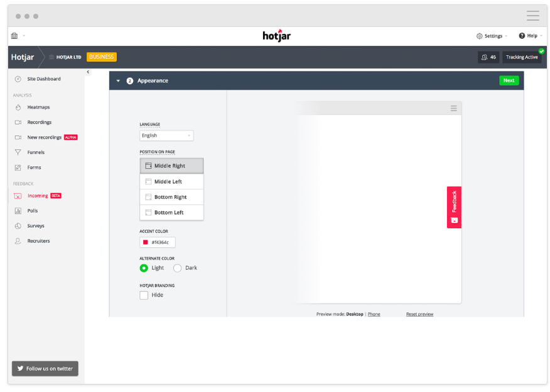Click the BUSINESS plan badge
This screenshot has height=392, width=550.
tap(101, 56)
